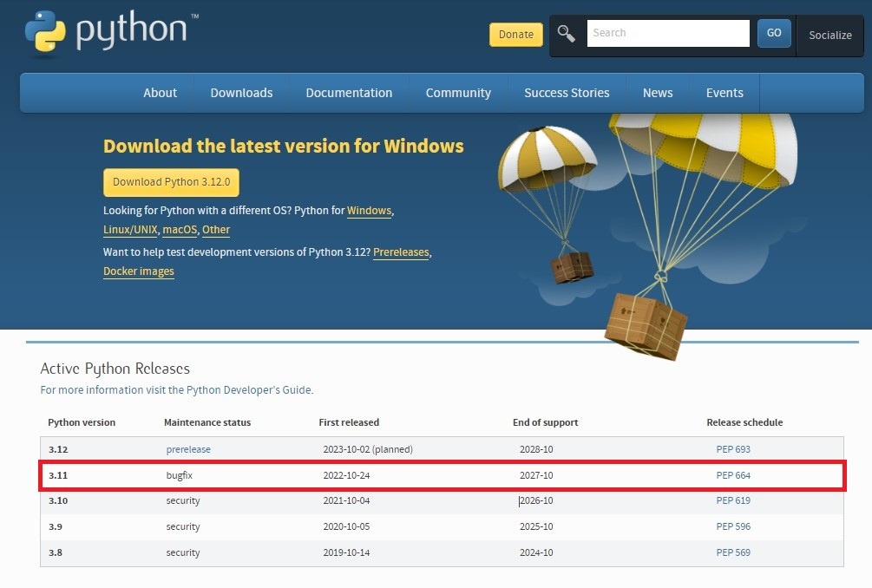Click the 2019-10-14 release date cell

(346, 552)
